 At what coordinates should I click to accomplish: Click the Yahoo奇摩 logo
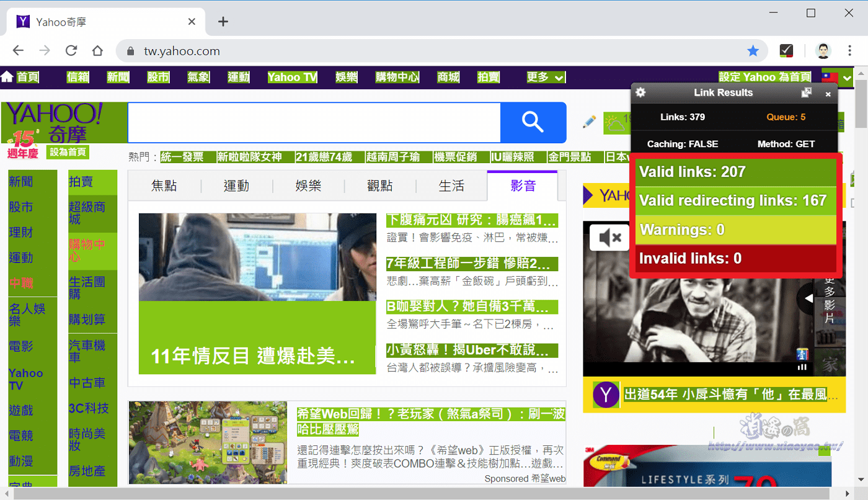[x=54, y=124]
